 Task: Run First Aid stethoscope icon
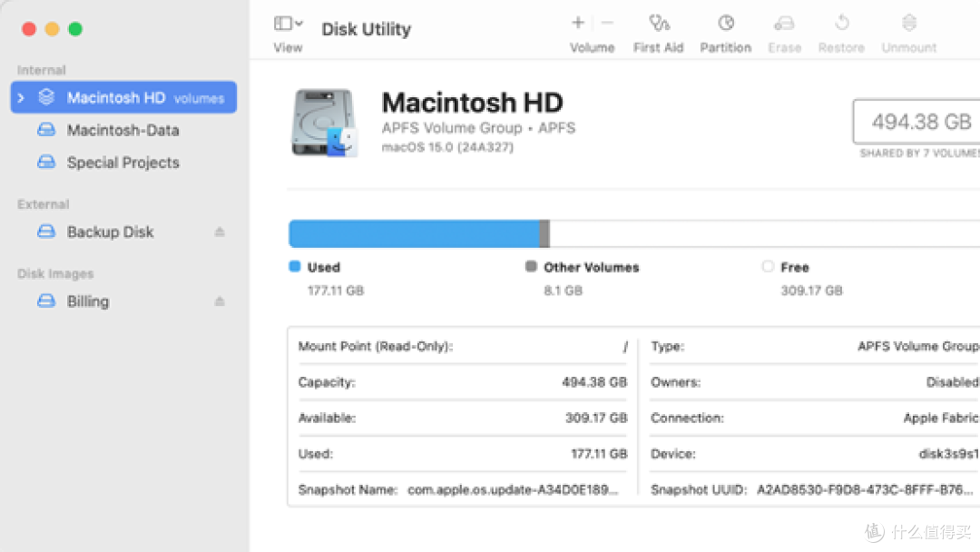(x=659, y=23)
